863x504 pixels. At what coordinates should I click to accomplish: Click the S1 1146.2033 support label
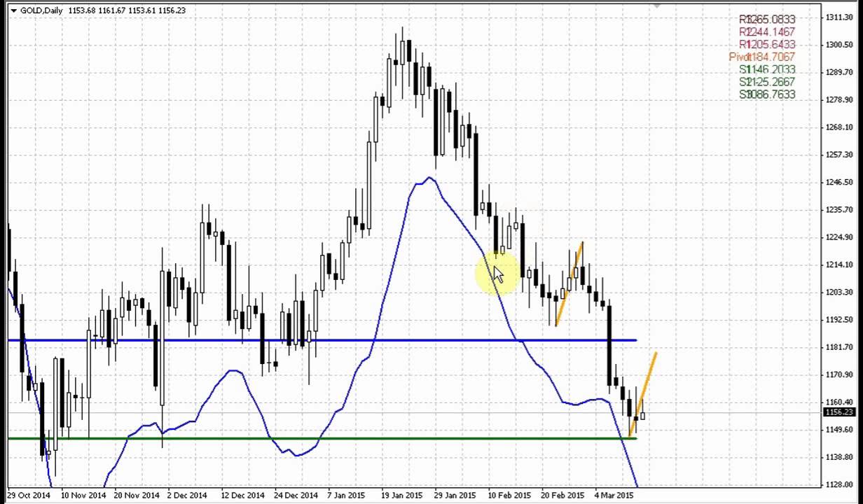767,70
